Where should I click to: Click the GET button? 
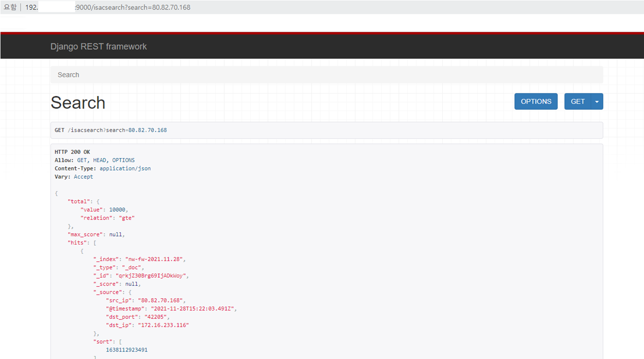pyautogui.click(x=577, y=102)
